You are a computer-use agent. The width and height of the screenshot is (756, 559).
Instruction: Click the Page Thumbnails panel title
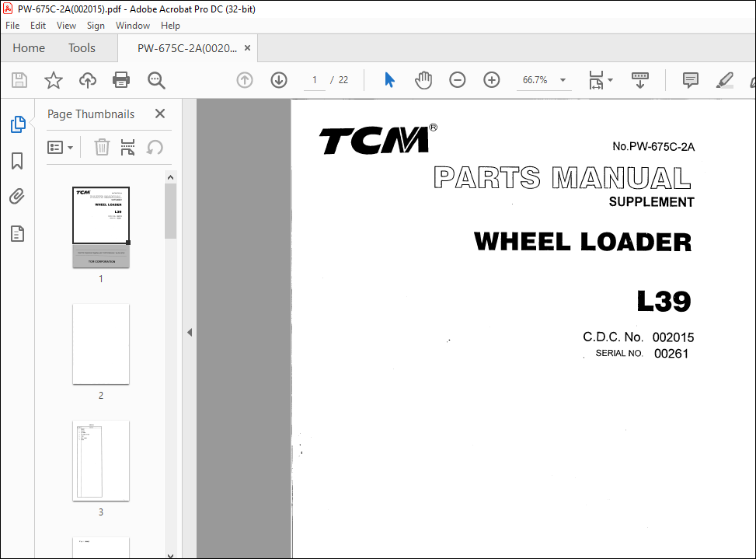[91, 114]
